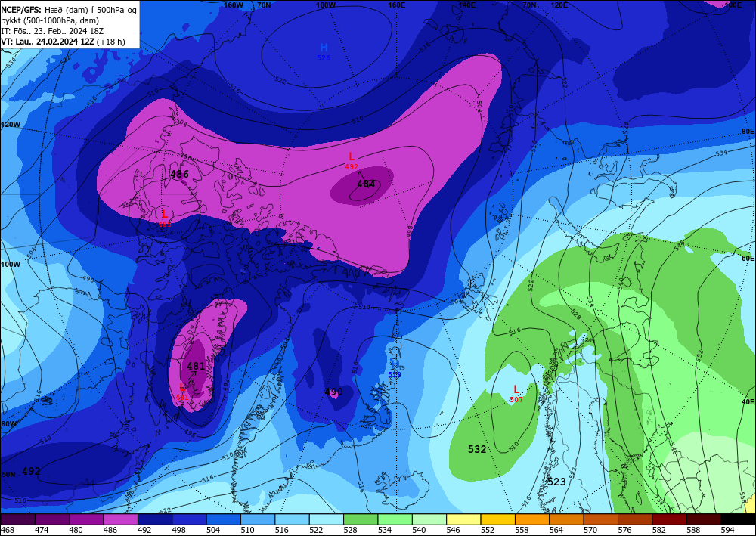Image resolution: width=756 pixels, height=536 pixels.
Task: Choose the pale green legend swatch labeled 540
Action: [x=429, y=519]
